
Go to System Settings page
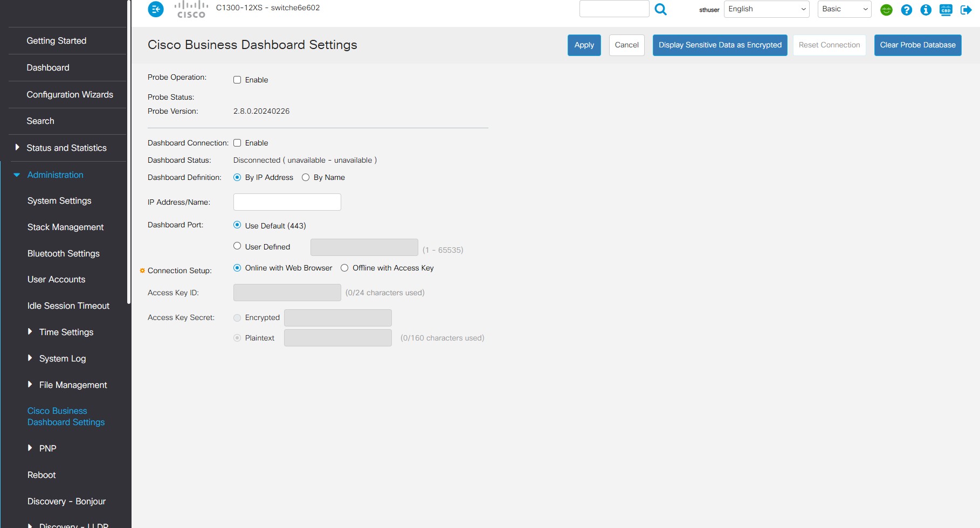tap(59, 200)
